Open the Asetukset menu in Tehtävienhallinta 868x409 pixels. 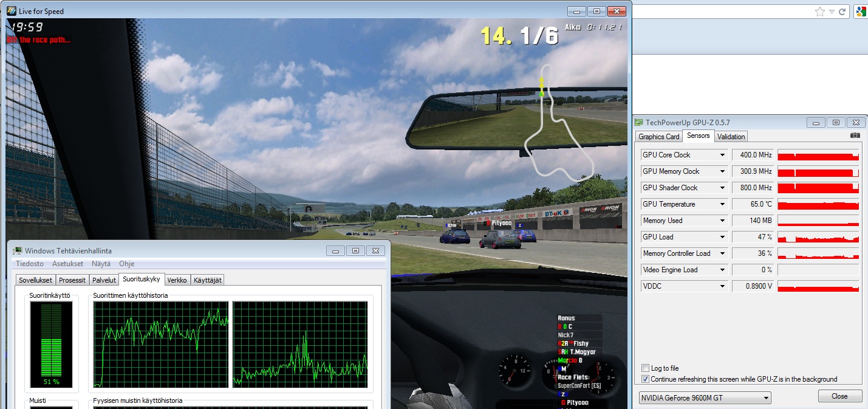coord(67,264)
